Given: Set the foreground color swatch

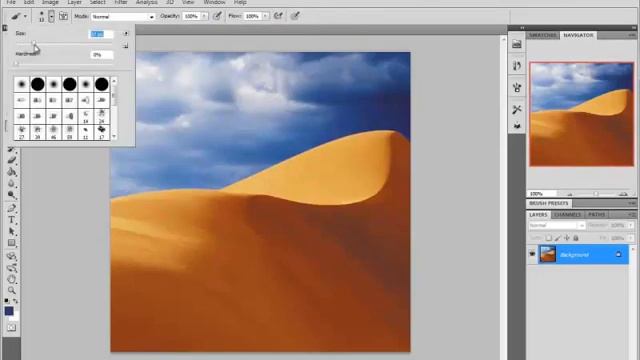Looking at the screenshot, I should [9, 311].
